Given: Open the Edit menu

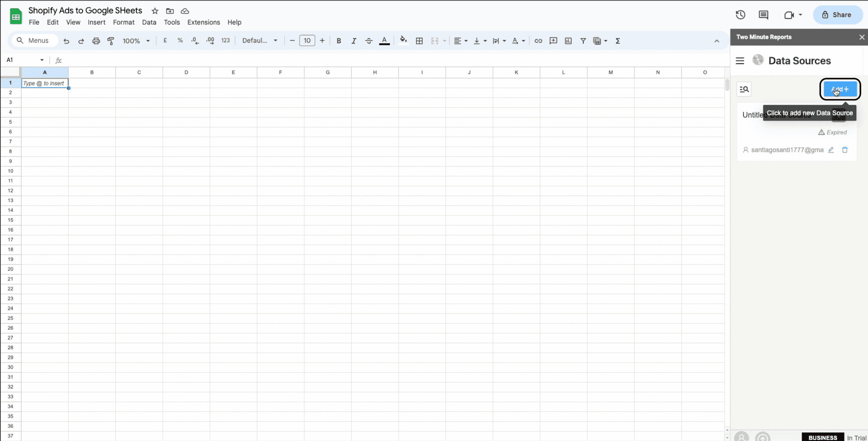Looking at the screenshot, I should (53, 22).
